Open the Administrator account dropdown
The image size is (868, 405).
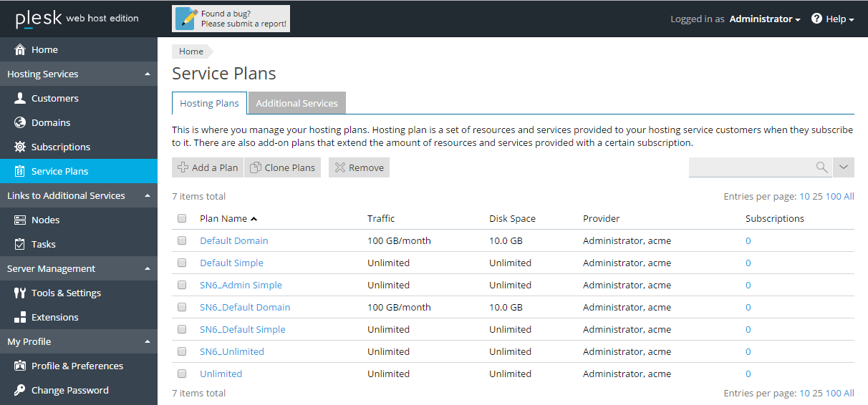[x=764, y=19]
